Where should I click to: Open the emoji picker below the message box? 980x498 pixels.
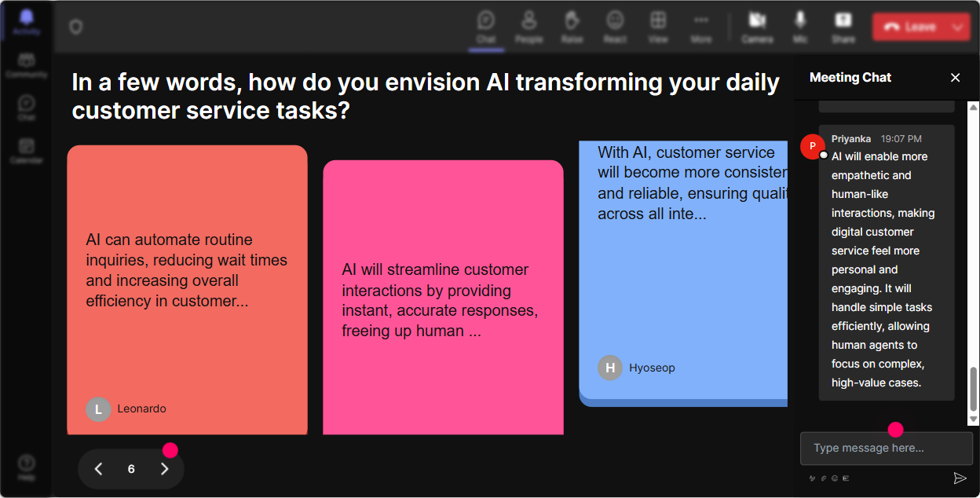pos(835,478)
